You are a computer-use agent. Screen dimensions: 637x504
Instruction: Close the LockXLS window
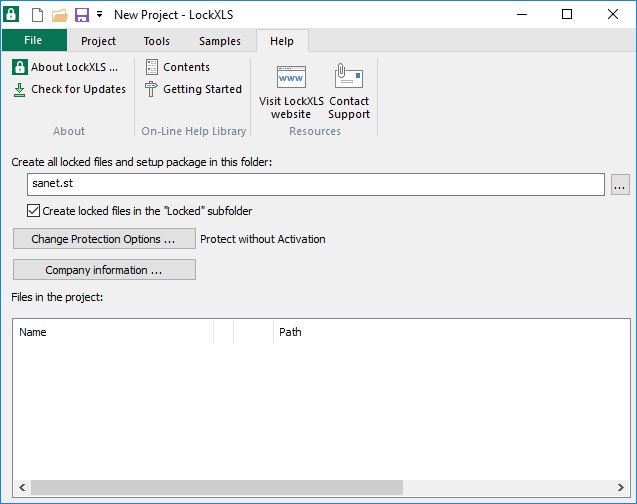[613, 15]
